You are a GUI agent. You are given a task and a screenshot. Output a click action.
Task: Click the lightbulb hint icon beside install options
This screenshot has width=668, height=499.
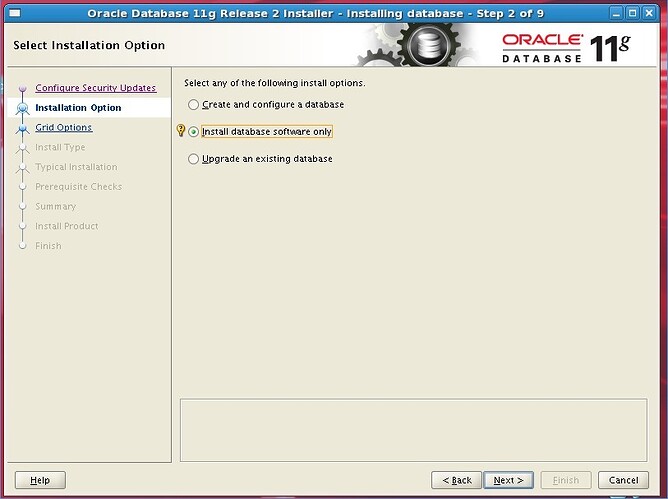pos(181,131)
